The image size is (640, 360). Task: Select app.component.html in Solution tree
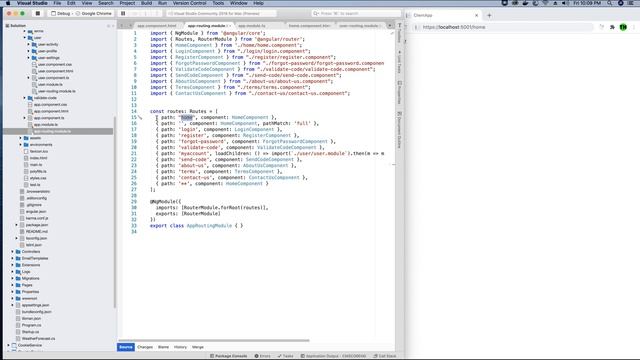(x=51, y=111)
